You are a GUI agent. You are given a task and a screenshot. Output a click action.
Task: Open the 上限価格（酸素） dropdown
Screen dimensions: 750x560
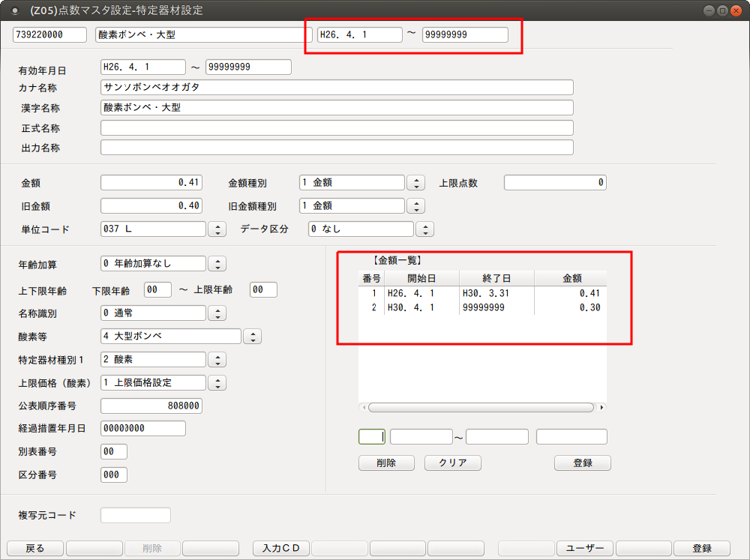click(x=217, y=383)
